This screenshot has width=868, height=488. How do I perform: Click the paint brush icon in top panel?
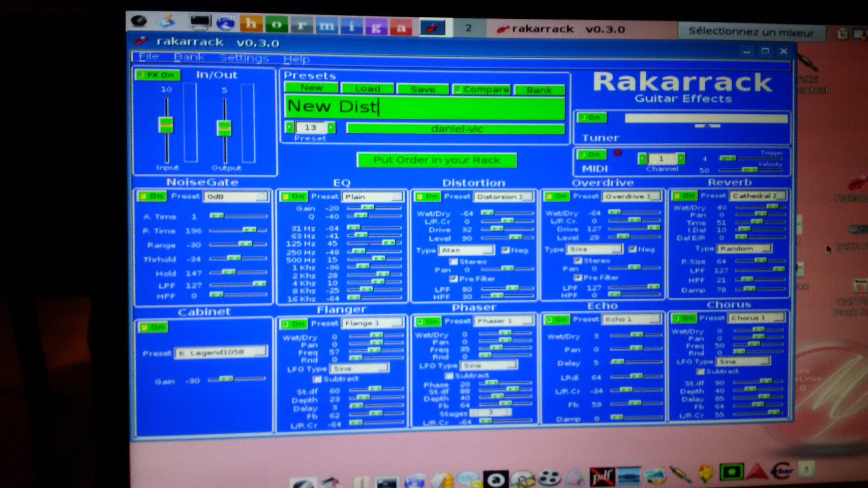tap(166, 21)
